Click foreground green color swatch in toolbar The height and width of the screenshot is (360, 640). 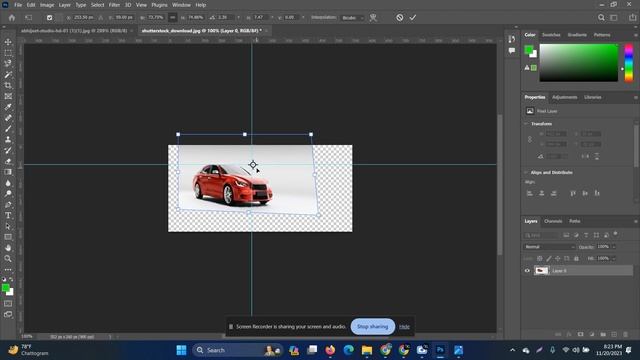6,288
